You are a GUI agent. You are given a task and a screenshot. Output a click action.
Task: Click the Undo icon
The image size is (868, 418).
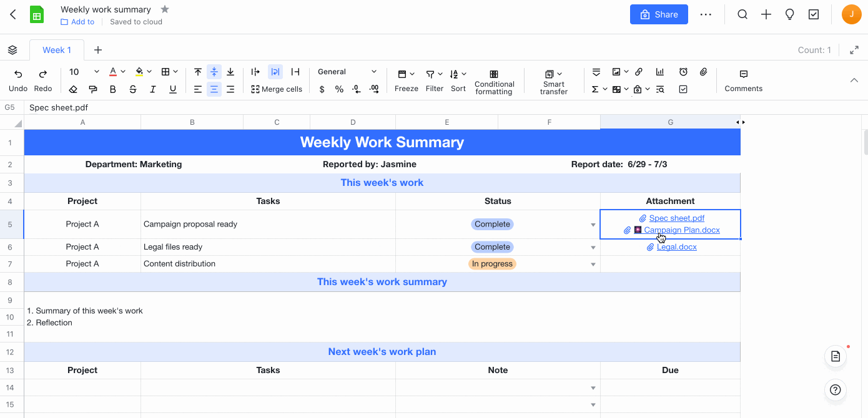click(x=18, y=73)
